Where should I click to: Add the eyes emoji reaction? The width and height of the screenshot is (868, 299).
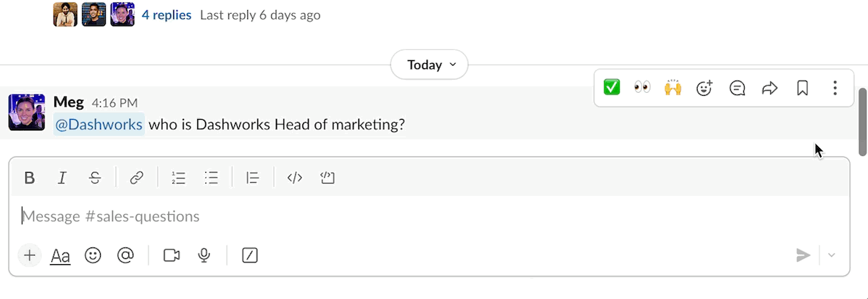point(642,88)
